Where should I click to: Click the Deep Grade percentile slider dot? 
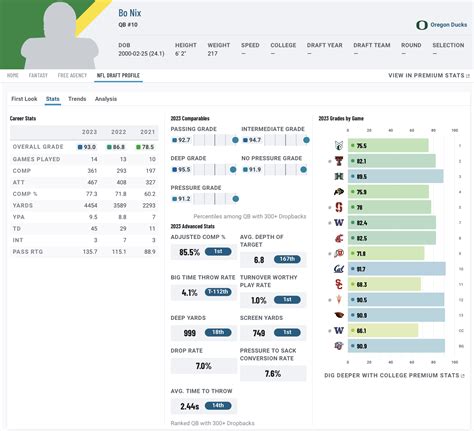tap(233, 170)
